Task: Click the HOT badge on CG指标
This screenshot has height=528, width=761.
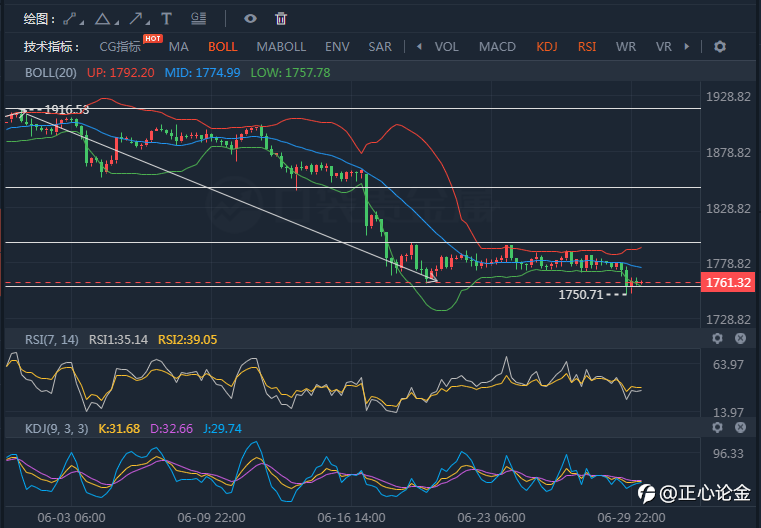Action: 152,38
